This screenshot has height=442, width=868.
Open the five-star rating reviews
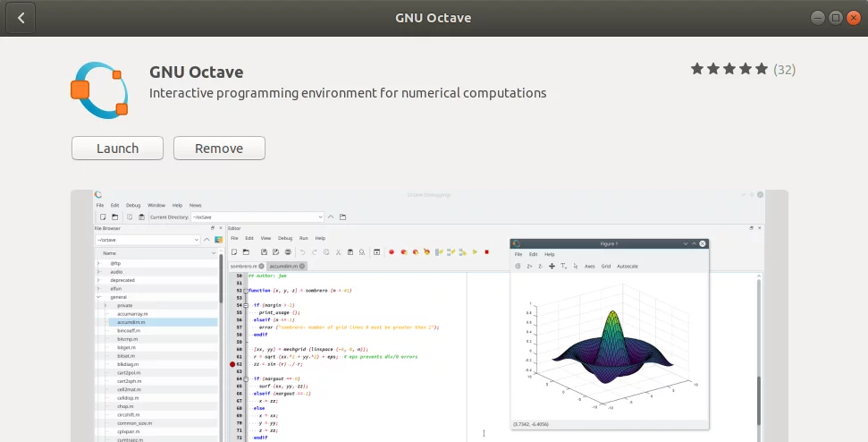coord(729,69)
